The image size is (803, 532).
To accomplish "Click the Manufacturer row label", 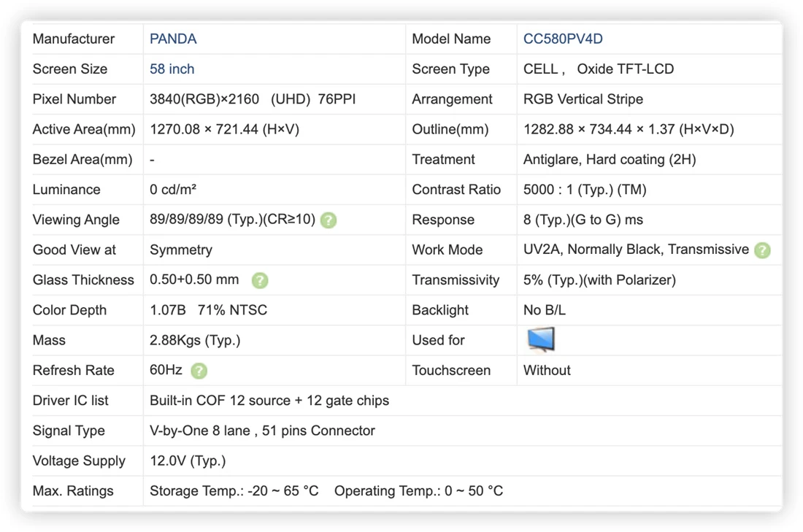I will tap(74, 39).
